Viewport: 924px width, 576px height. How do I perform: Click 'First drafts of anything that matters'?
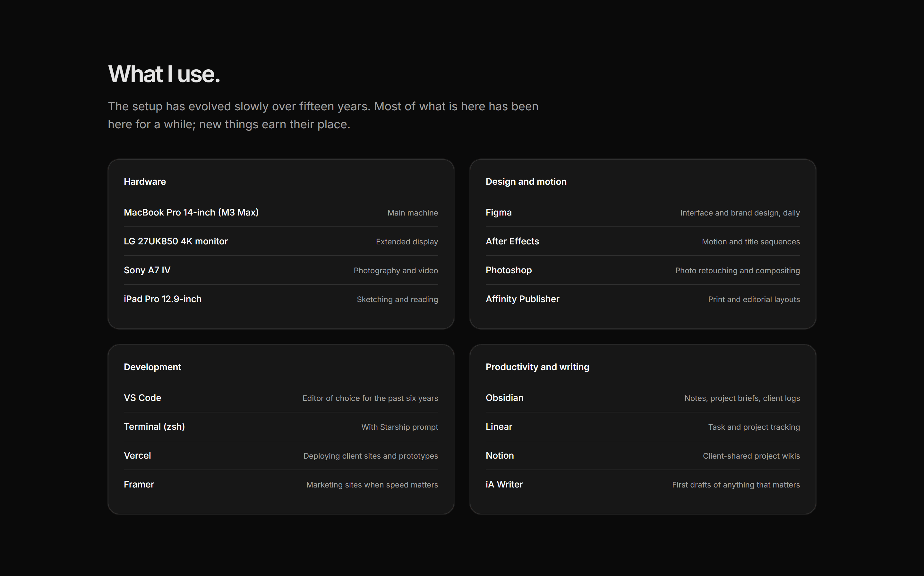tap(736, 485)
